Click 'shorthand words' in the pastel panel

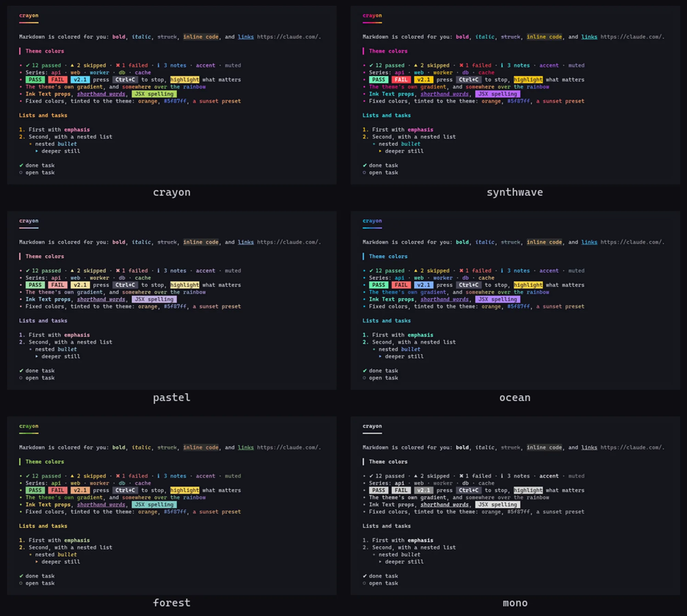tap(101, 299)
